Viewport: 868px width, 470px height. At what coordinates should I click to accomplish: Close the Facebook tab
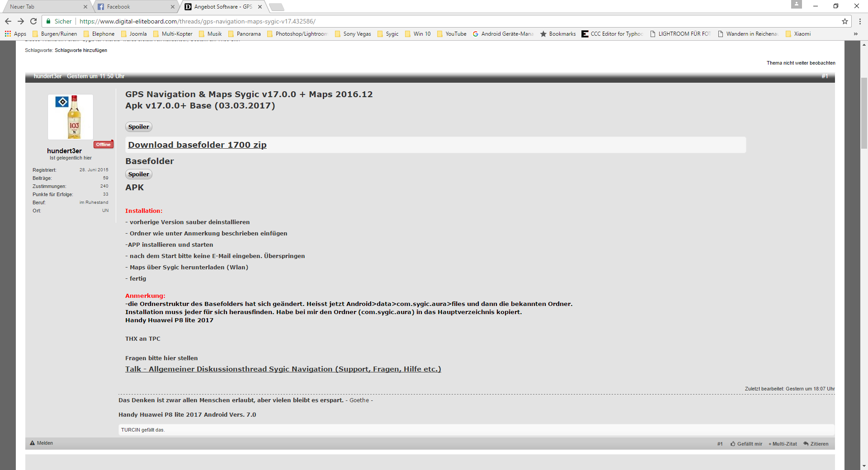tap(173, 7)
